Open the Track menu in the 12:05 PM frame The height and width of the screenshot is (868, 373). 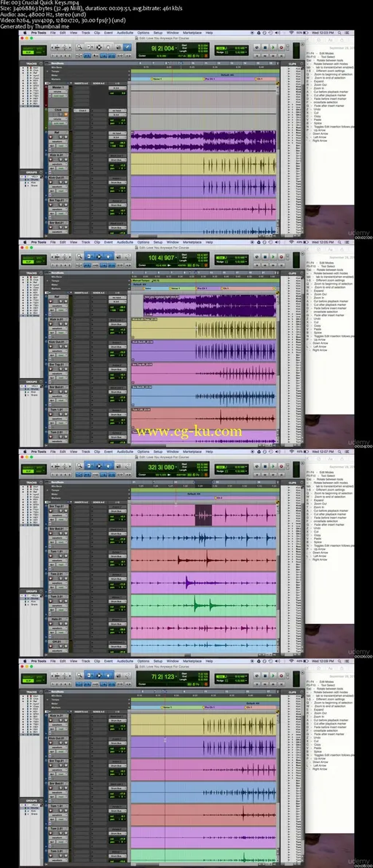87,242
